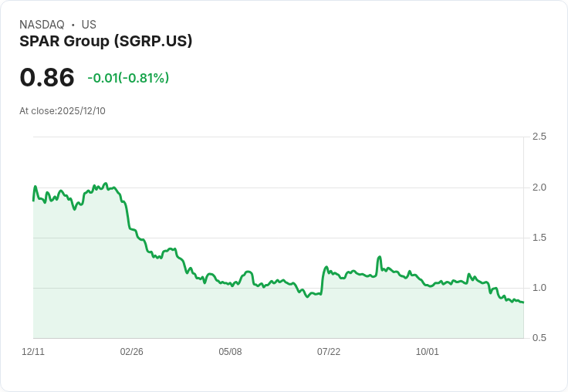
Task: Click the 1.5 y-axis price label
Action: 539,238
